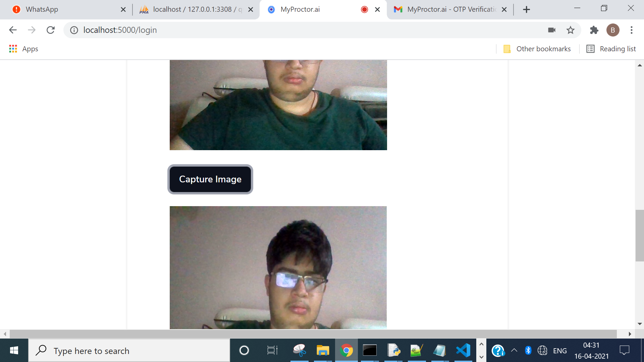Go back to previous page
Image resolution: width=644 pixels, height=362 pixels.
tap(13, 30)
